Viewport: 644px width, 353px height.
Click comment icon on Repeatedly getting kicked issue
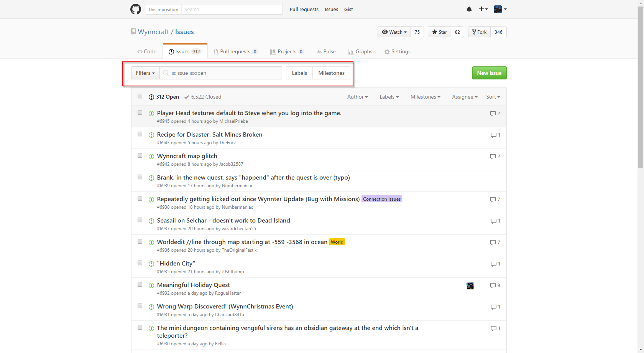493,200
